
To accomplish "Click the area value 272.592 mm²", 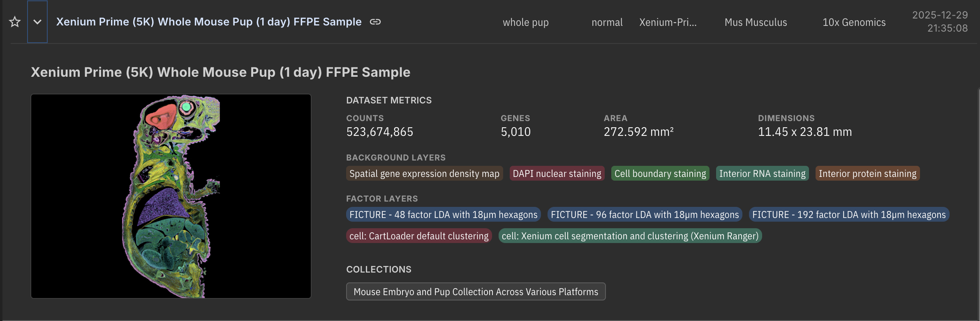I will tap(639, 132).
